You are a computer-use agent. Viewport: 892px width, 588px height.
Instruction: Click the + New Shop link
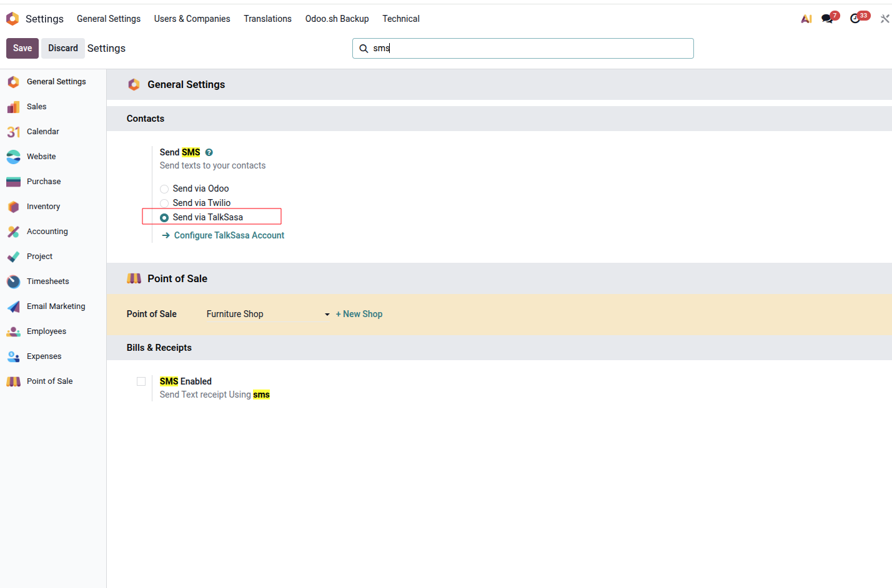click(359, 314)
